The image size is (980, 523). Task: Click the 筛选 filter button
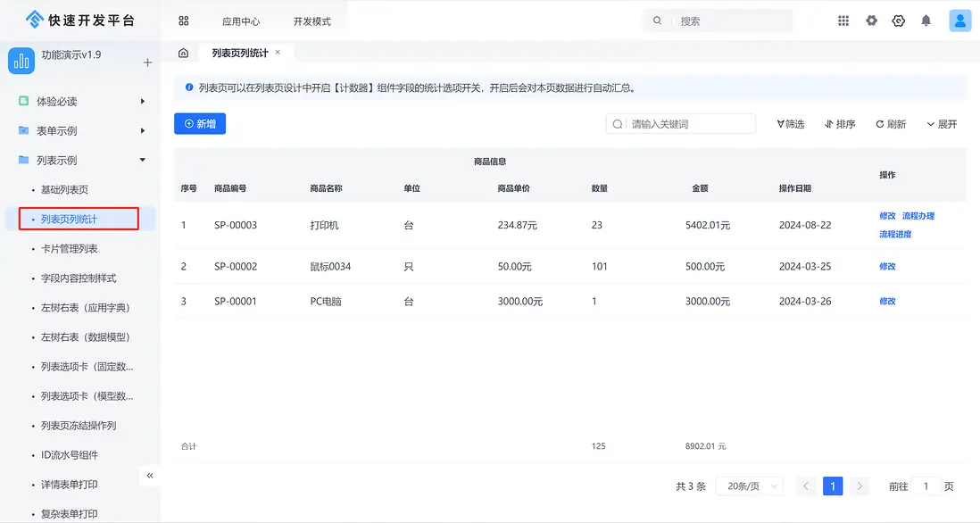[791, 124]
